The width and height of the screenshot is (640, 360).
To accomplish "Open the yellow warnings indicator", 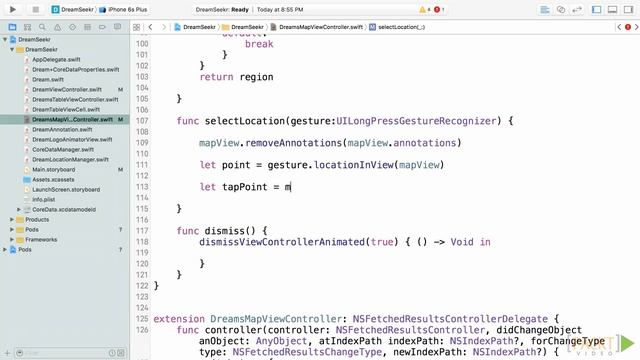I will 424,9.
